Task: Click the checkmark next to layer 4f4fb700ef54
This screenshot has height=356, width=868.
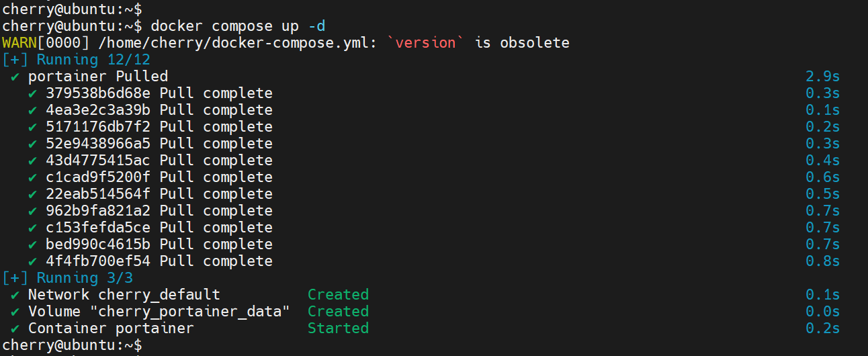Action: pos(32,261)
